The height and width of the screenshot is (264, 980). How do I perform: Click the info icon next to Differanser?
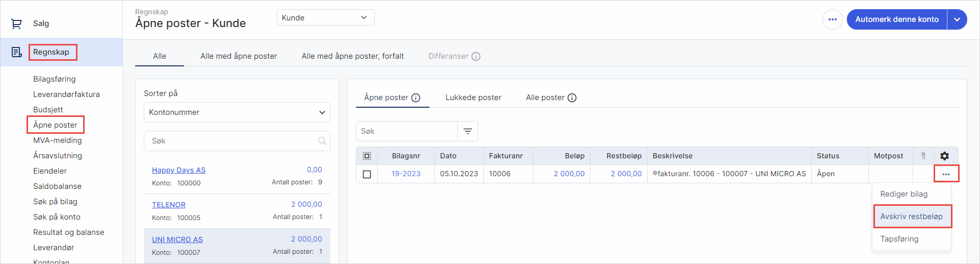pos(476,56)
